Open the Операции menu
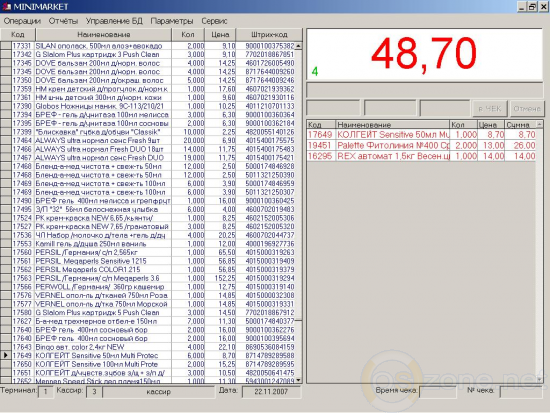550x413 pixels. 22,21
